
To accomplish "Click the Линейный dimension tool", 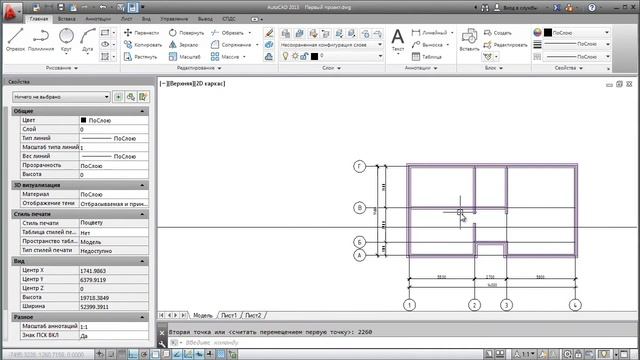I will coord(429,32).
